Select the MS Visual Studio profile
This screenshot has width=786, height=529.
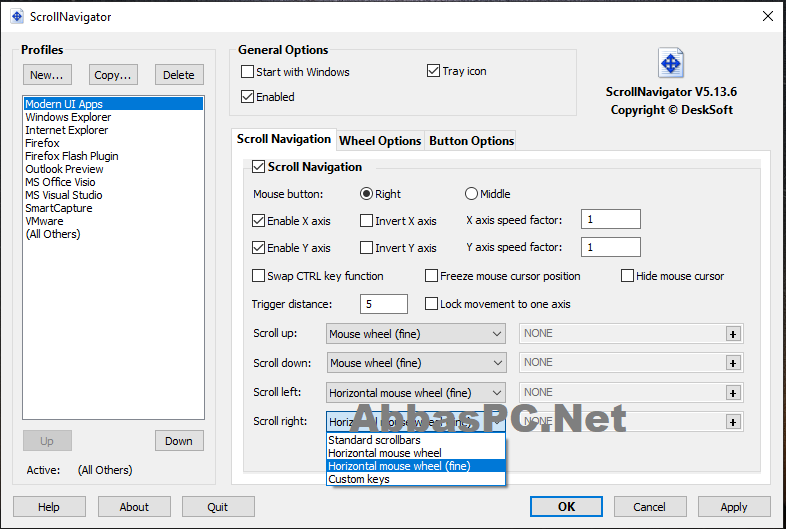[x=113, y=195]
